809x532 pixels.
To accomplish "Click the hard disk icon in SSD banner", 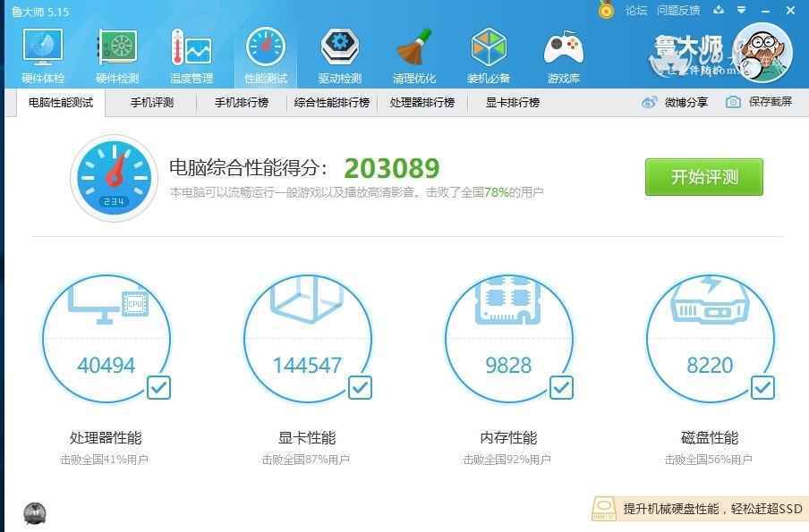I will pos(604,510).
